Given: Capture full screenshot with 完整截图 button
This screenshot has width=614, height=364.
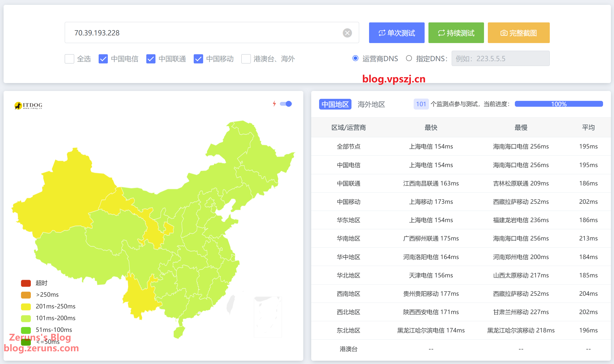Looking at the screenshot, I should (518, 33).
